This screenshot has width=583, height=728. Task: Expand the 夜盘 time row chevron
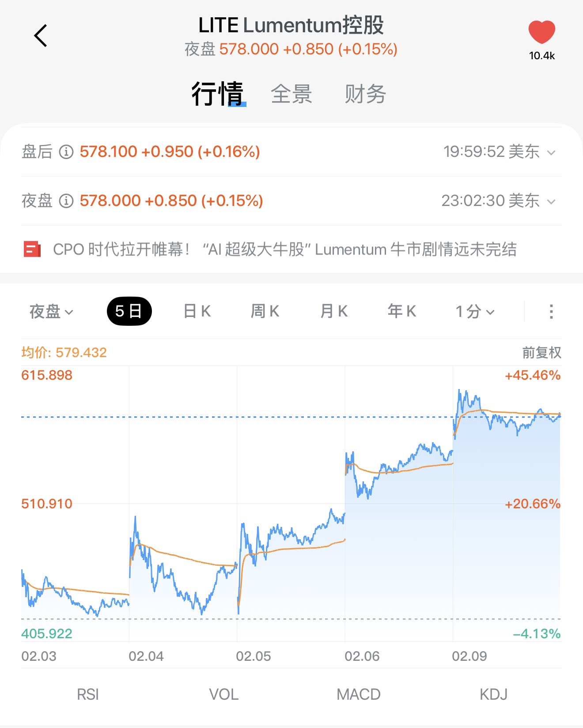[x=551, y=202]
